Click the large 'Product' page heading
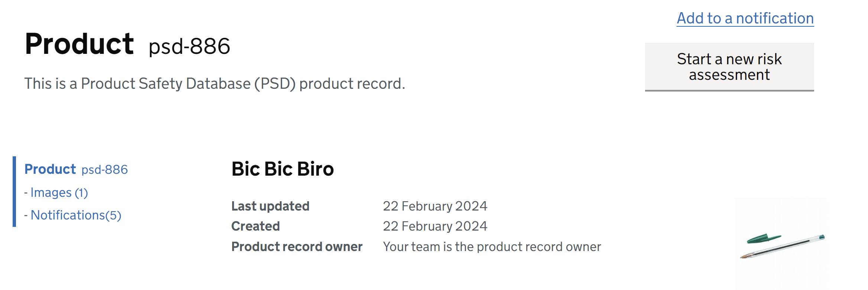868x290 pixels. click(x=79, y=44)
